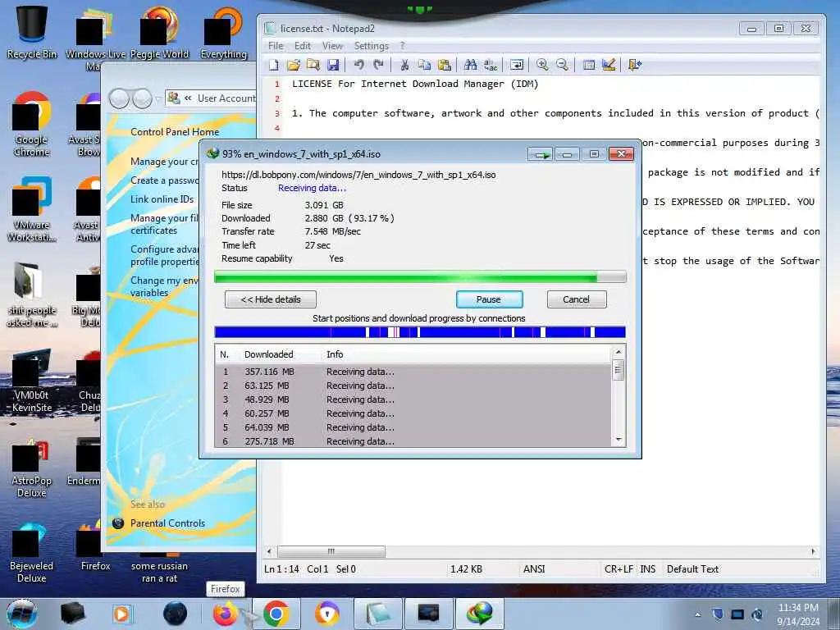Image resolution: width=840 pixels, height=630 pixels.
Task: Click Save floppy icon in Notepad2 toolbar
Action: point(333,65)
